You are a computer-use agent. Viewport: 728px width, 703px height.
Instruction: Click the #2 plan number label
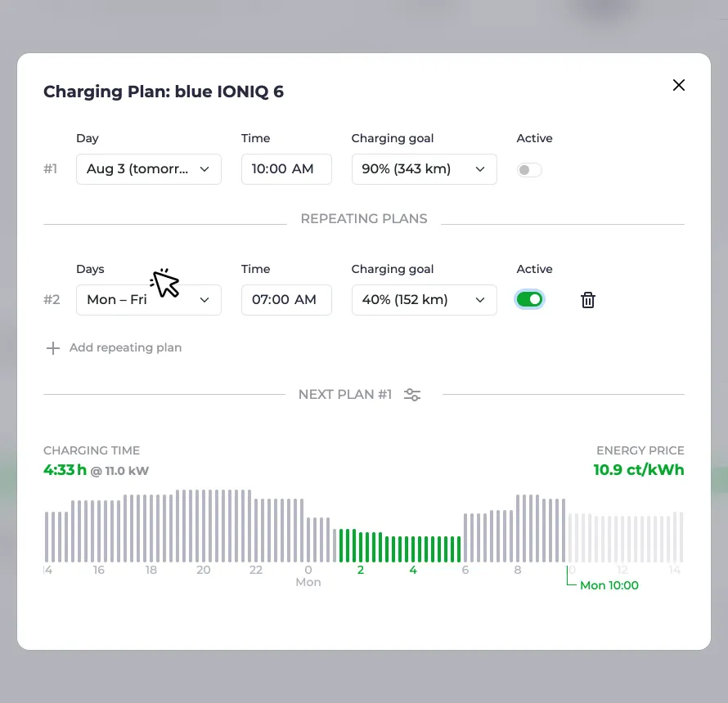pos(52,300)
